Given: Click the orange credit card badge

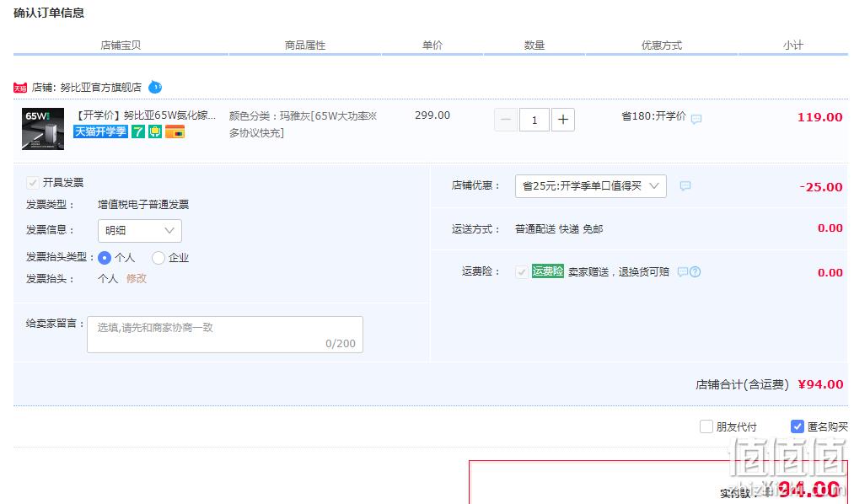Looking at the screenshot, I should [x=175, y=131].
